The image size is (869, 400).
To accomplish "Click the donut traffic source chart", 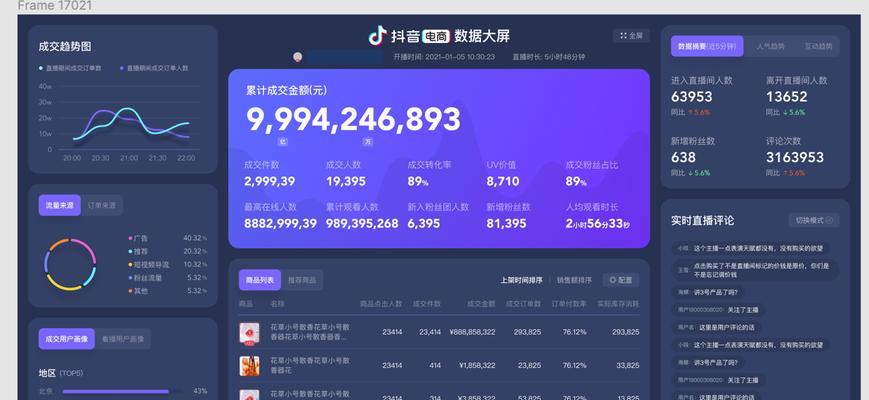I will pyautogui.click(x=70, y=265).
